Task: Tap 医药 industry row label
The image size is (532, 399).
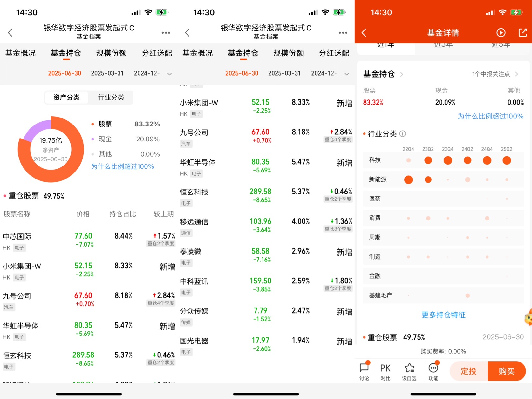Action: click(x=375, y=199)
